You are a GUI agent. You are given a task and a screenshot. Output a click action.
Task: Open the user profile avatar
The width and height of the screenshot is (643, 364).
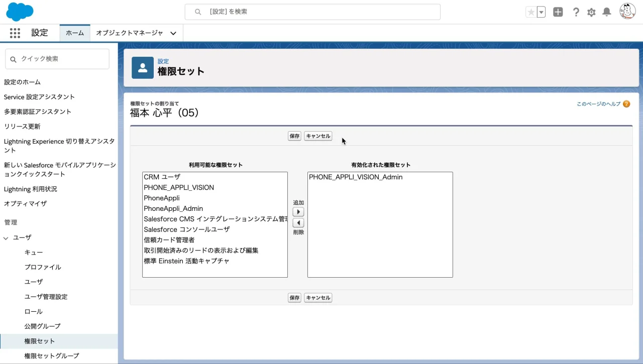click(627, 12)
